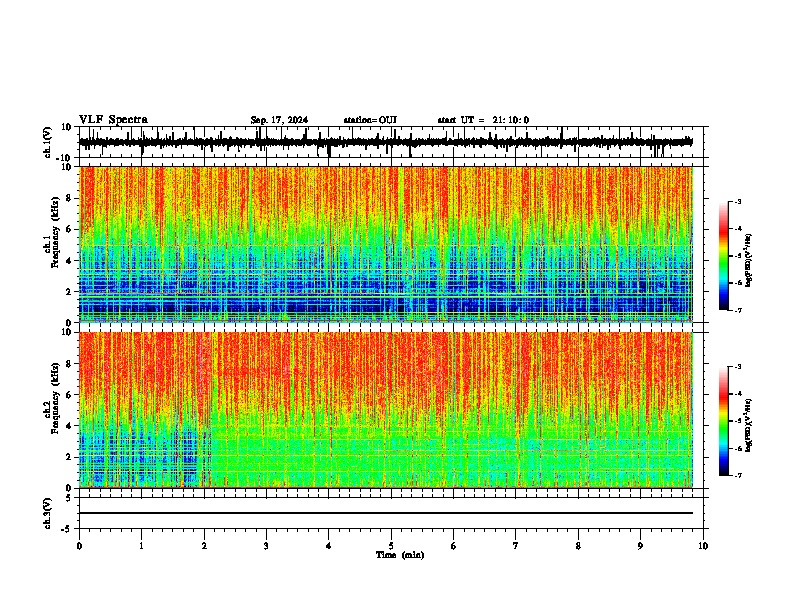Click the "VLF Spectra" plot title

pyautogui.click(x=113, y=120)
